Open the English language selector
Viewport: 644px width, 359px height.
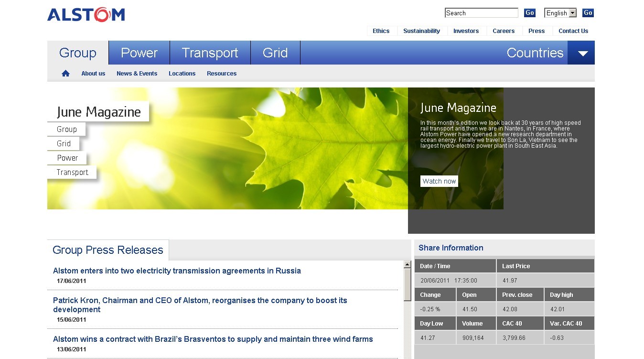point(560,13)
